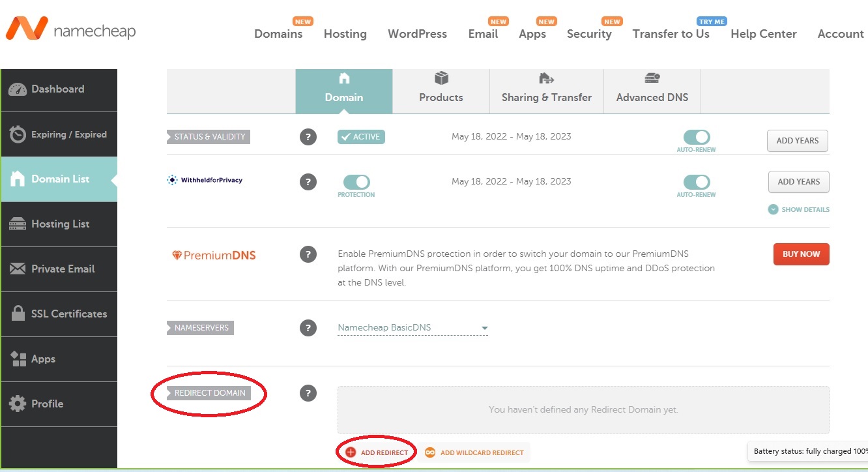This screenshot has height=472, width=868.
Task: Switch to the Advanced DNS tab
Action: tap(652, 91)
